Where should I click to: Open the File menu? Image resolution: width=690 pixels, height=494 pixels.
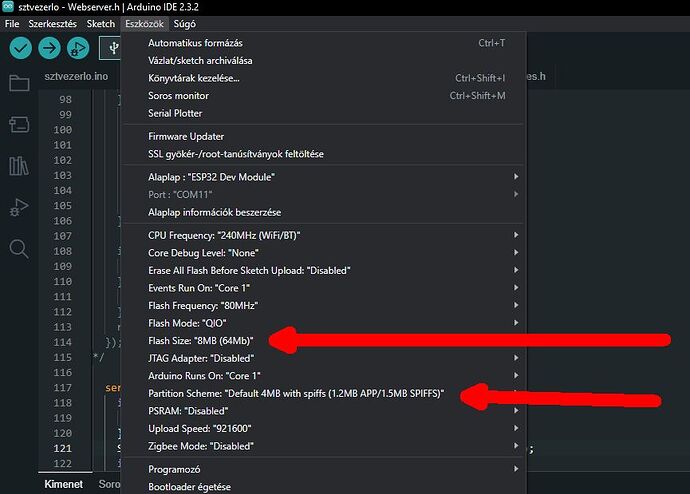click(x=12, y=24)
